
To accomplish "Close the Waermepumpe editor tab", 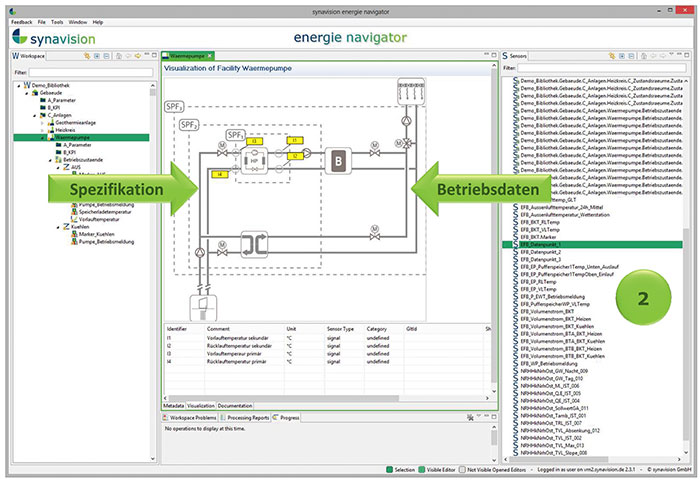I will click(x=210, y=56).
